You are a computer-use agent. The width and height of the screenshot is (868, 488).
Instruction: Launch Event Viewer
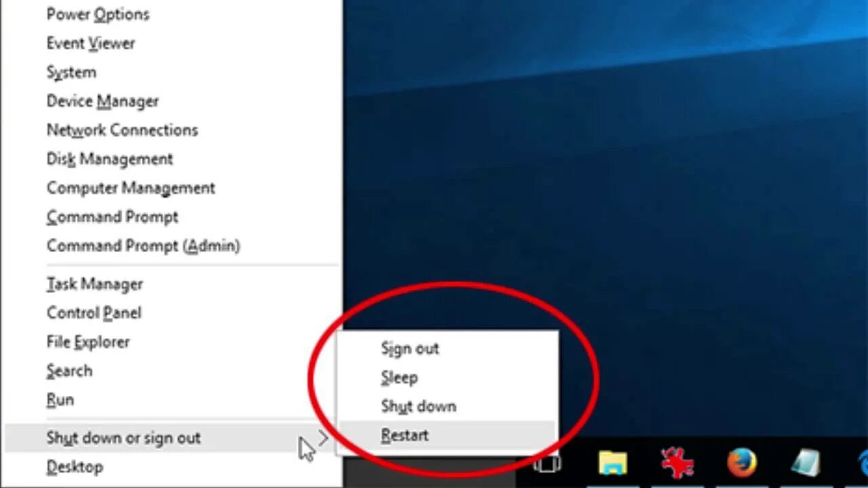(x=90, y=43)
